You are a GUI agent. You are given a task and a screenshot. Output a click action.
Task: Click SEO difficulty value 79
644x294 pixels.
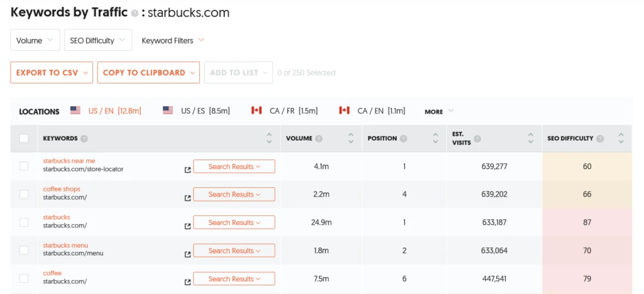587,279
